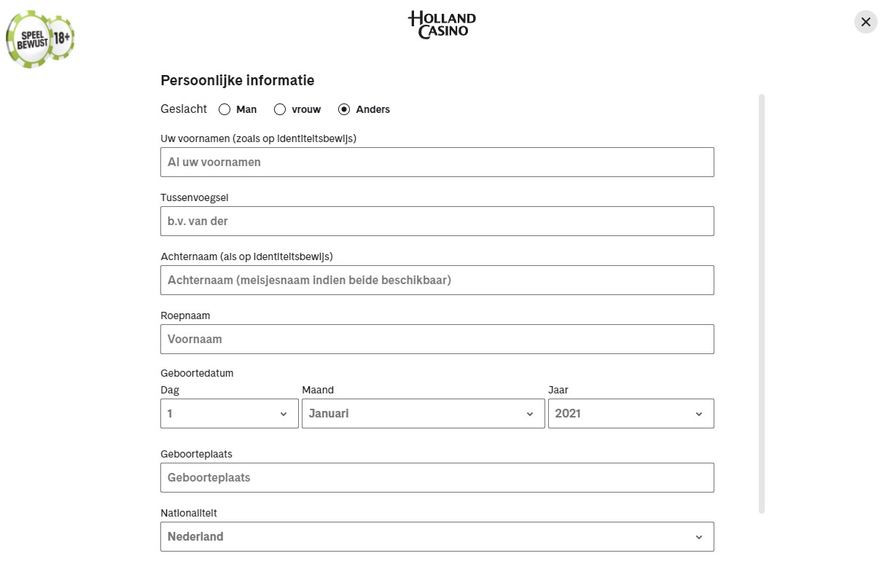Click the voornamen input field
Viewport: 882px width, 588px height.
pos(437,162)
